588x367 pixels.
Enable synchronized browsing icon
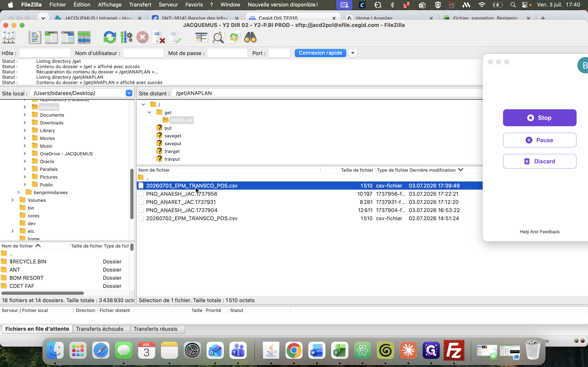(x=234, y=38)
